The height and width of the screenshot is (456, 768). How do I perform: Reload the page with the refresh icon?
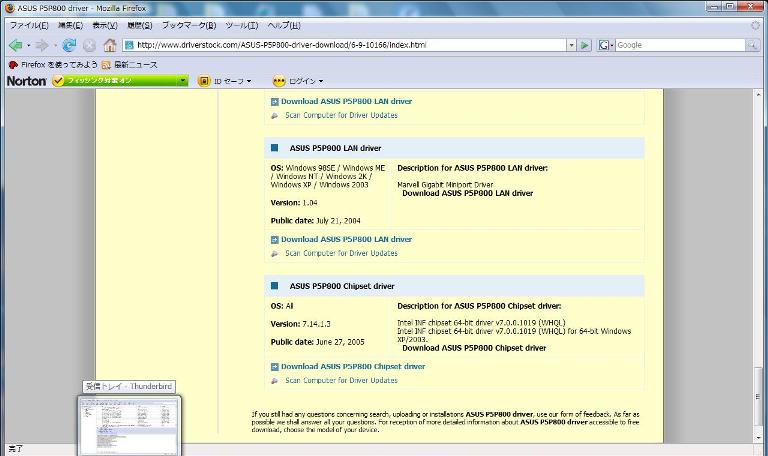(69, 46)
